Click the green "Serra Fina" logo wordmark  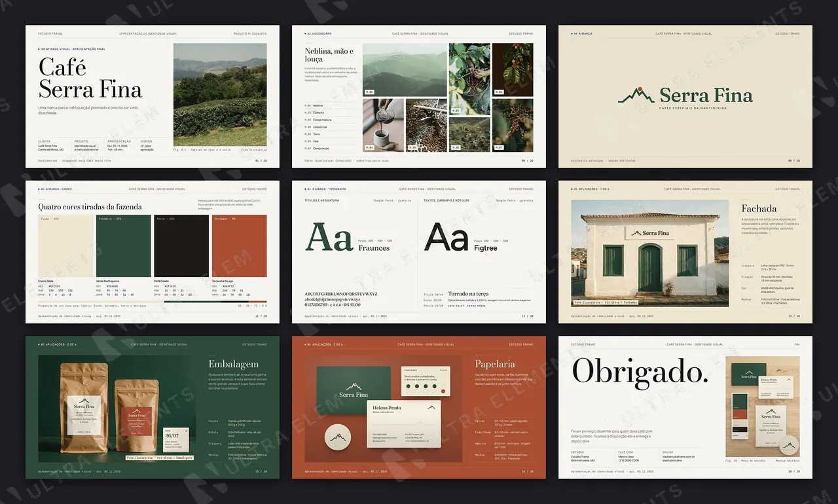pos(706,96)
